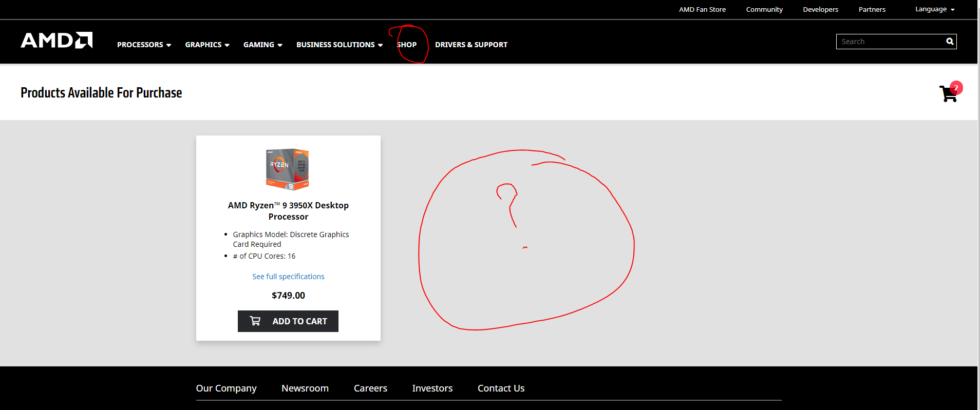This screenshot has width=980, height=410.
Task: Go to Drivers & Support
Action: point(471,45)
